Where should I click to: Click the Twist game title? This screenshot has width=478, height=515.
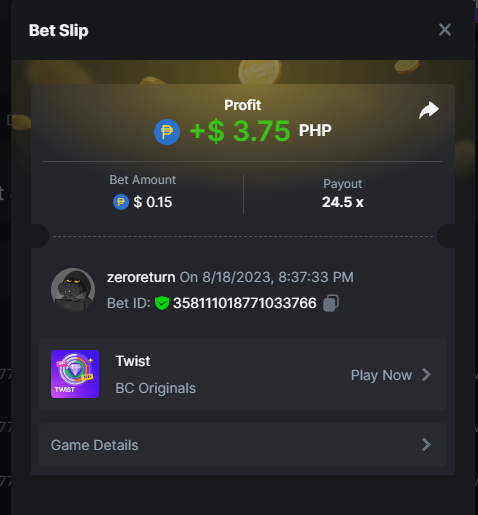click(x=133, y=361)
